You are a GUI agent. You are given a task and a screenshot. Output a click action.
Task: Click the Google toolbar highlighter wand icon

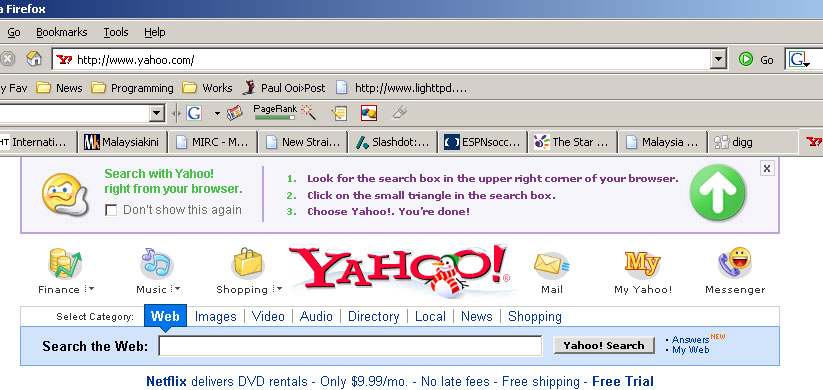pos(309,112)
